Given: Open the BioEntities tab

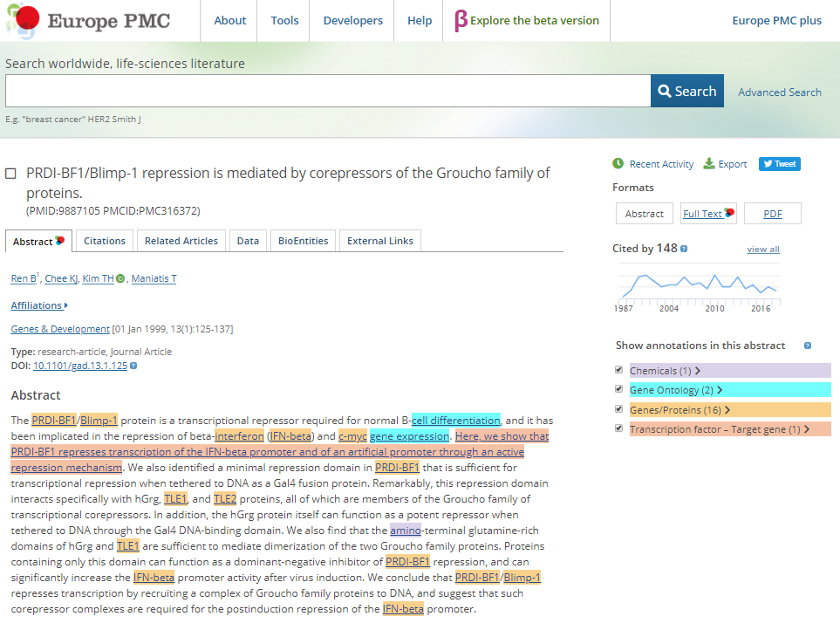Looking at the screenshot, I should (x=303, y=242).
